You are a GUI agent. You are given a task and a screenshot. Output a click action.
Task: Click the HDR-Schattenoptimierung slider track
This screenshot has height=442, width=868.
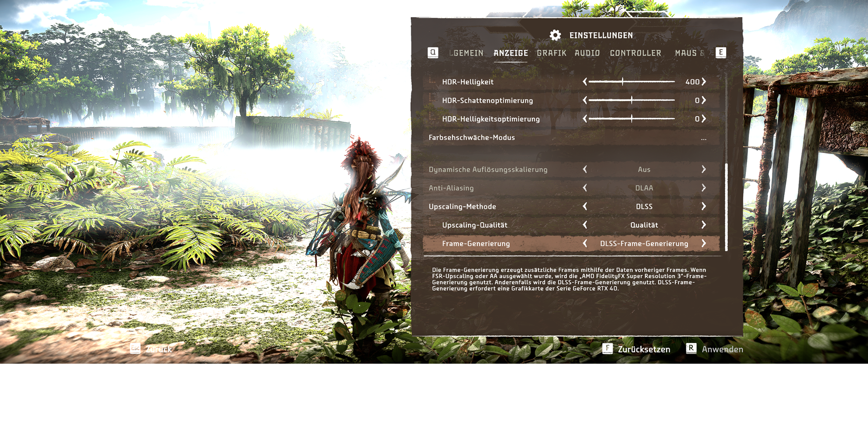(x=632, y=100)
